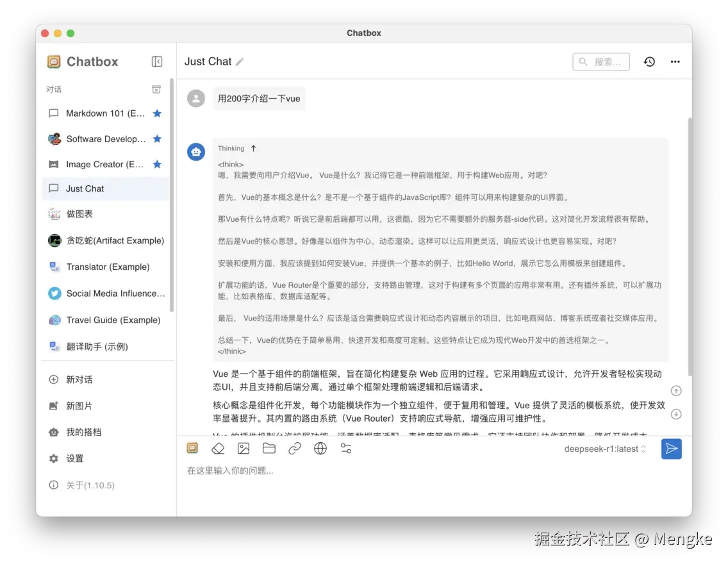
Task: Star the Just Chat conversation
Action: point(157,188)
